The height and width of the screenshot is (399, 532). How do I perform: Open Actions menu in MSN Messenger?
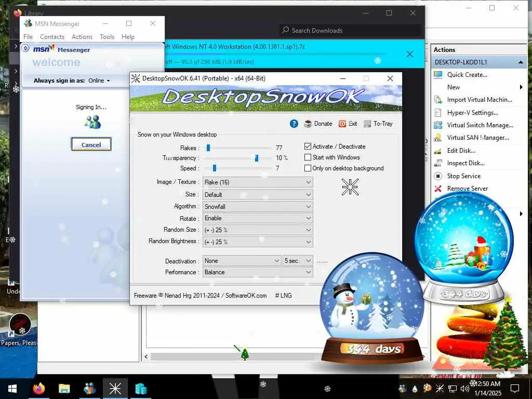coord(82,37)
